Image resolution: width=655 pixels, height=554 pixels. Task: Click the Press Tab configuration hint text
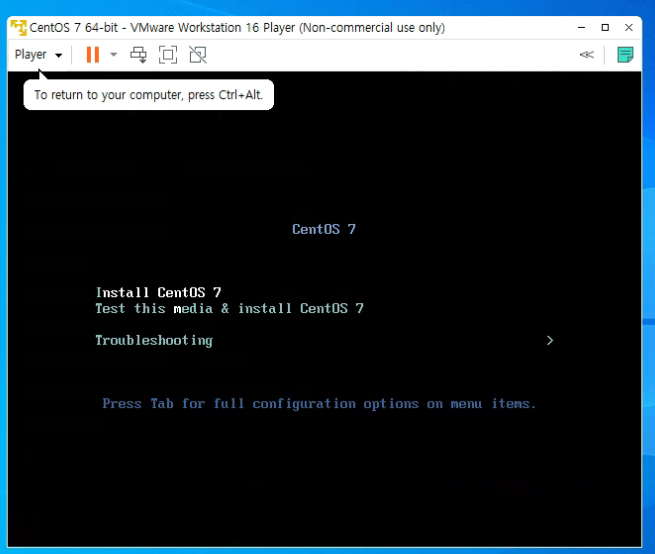click(319, 404)
